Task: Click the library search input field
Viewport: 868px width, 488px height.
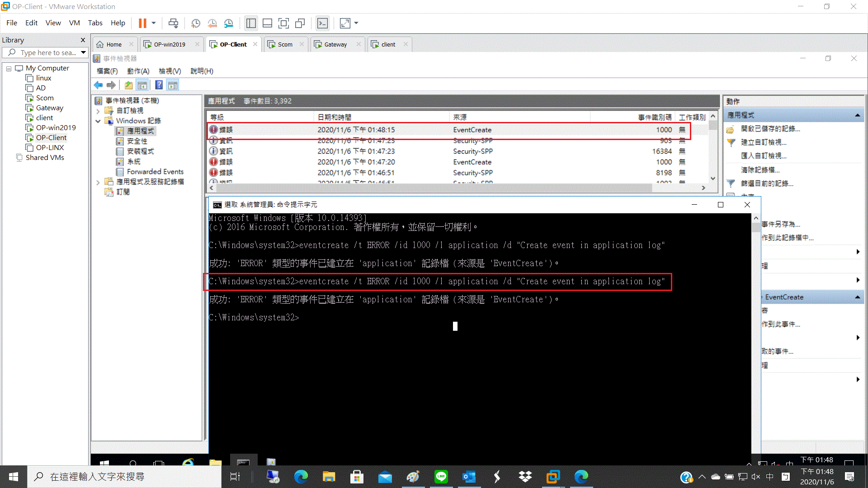Action: pos(47,53)
